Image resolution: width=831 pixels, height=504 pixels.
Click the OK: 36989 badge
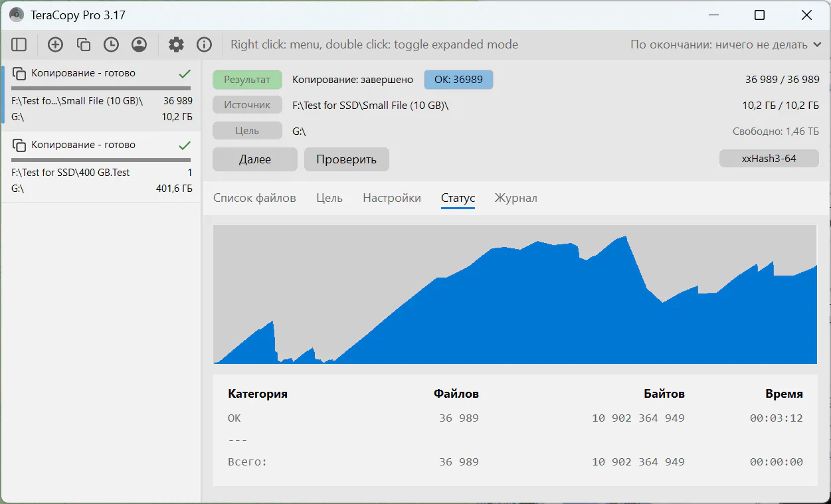coord(458,80)
